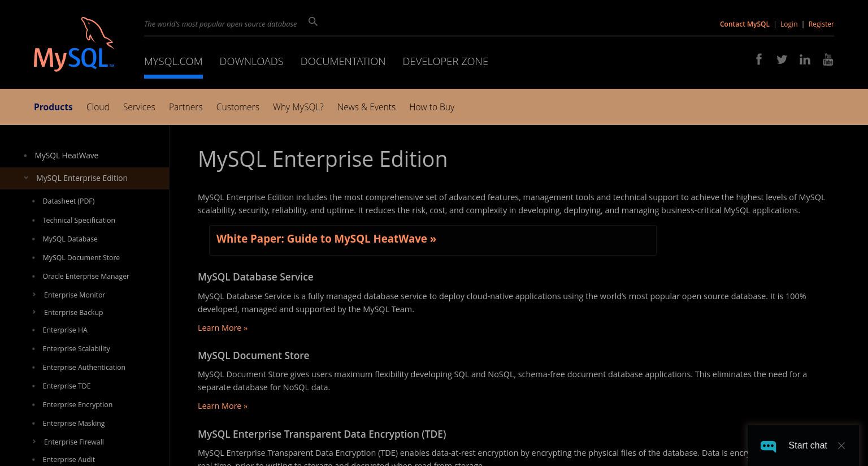Image resolution: width=868 pixels, height=466 pixels.
Task: Open Enterprise Firewall sidebar entry
Action: coord(73,442)
